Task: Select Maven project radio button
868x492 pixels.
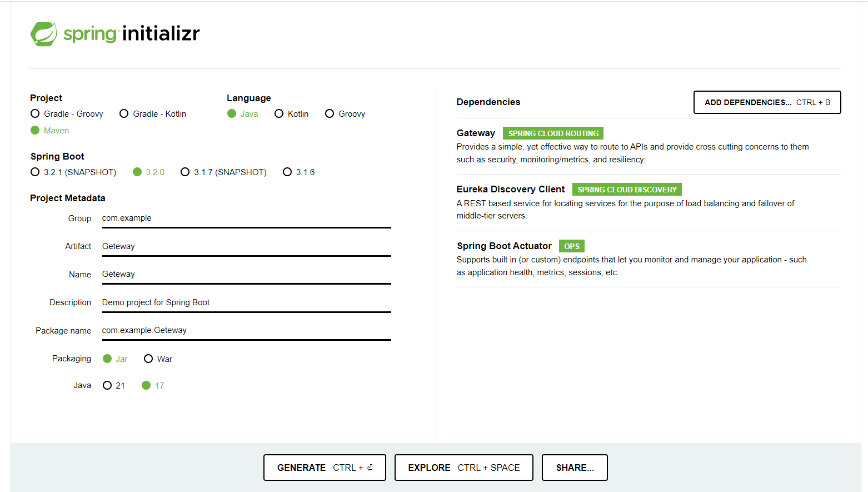Action: [x=35, y=131]
